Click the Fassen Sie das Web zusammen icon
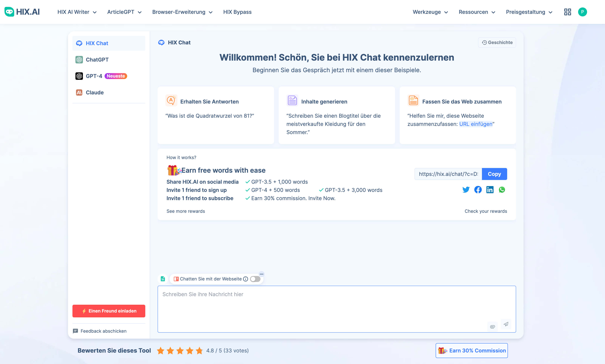This screenshot has width=605, height=364. point(413,100)
